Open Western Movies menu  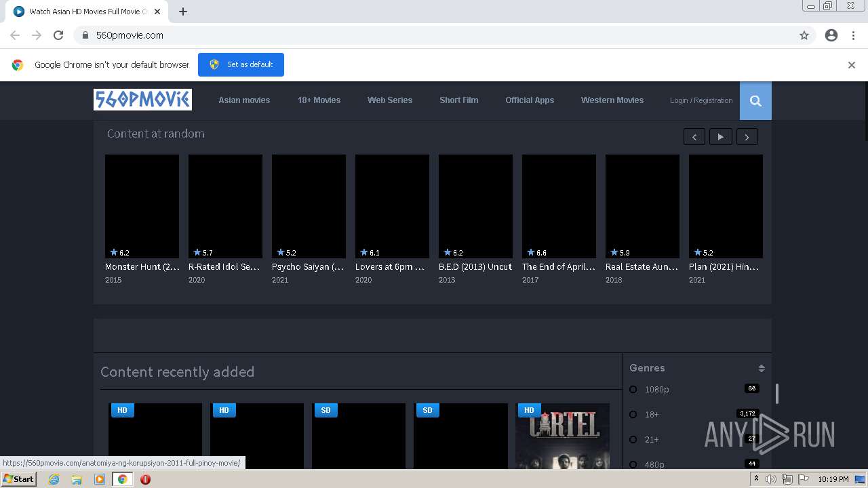pos(612,100)
